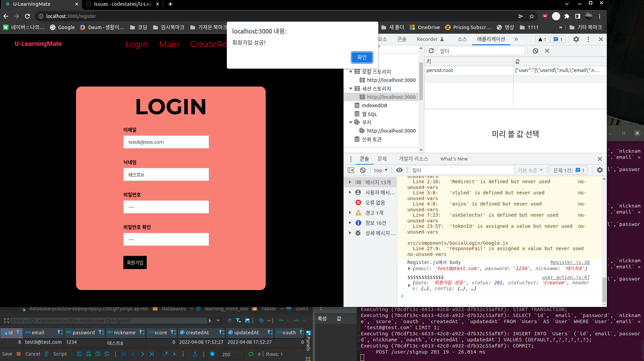Confirm the alert with the 확인 button
The image size is (644, 361).
pos(362,57)
